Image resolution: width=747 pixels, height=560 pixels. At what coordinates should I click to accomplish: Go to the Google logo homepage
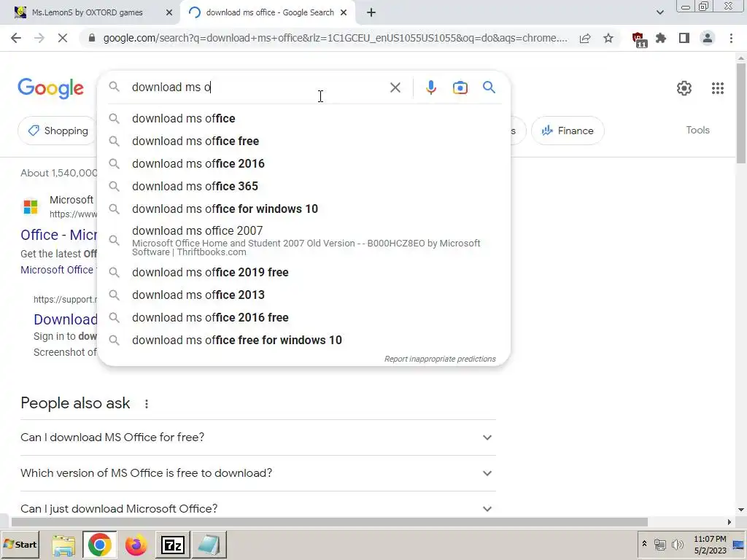click(x=50, y=88)
